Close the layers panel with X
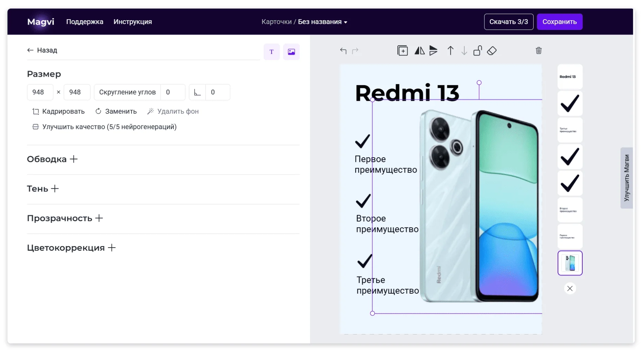This screenshot has width=644, height=354. (570, 288)
